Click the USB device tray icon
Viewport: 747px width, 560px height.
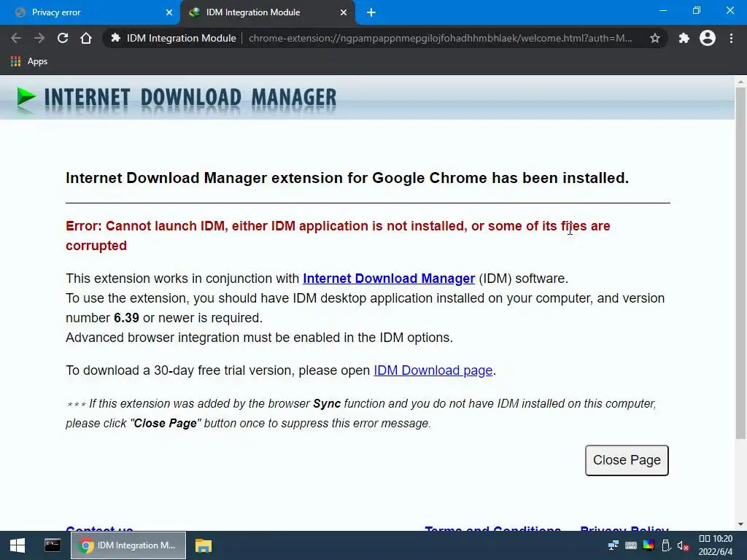pyautogui.click(x=666, y=545)
